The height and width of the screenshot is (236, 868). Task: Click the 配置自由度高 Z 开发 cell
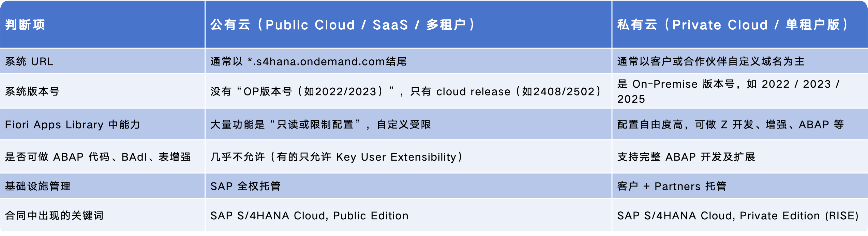(x=730, y=124)
